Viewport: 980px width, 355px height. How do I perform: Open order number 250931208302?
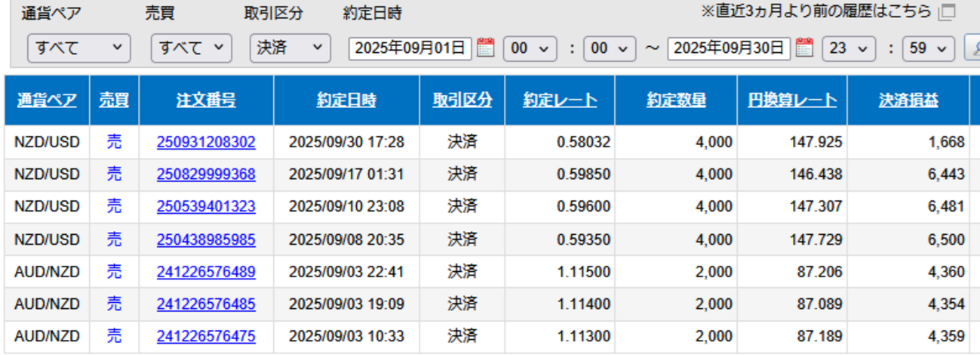pyautogui.click(x=206, y=142)
